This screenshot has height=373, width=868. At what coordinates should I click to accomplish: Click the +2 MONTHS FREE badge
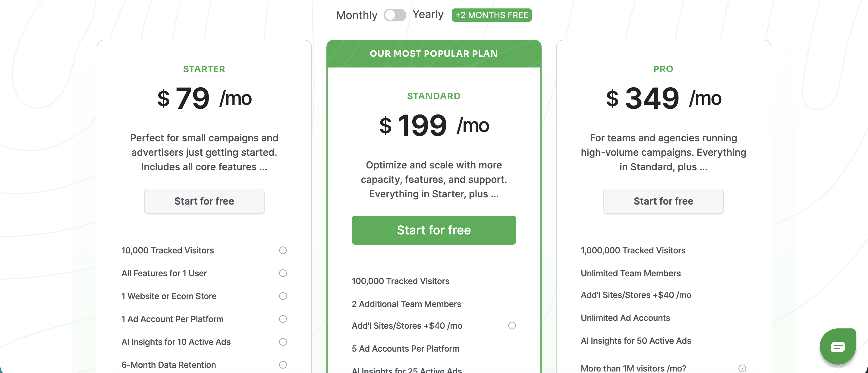(x=492, y=15)
